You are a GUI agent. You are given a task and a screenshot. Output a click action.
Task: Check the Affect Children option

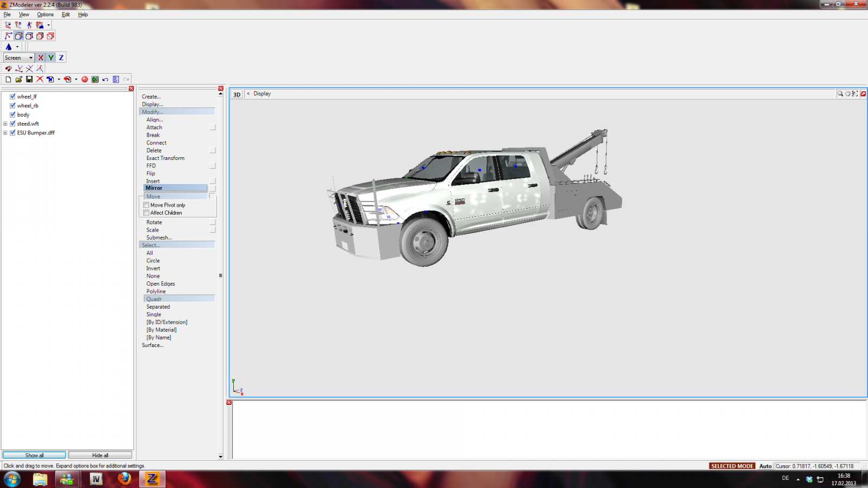(146, 213)
